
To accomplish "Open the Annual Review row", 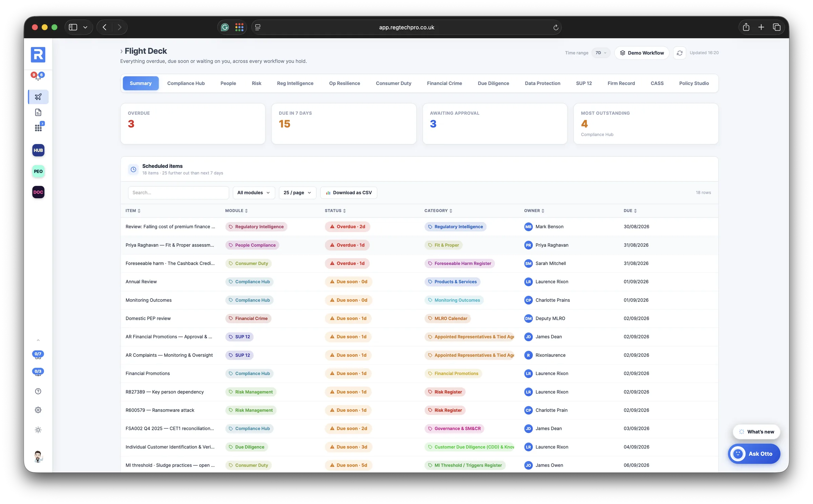I will tap(419, 282).
